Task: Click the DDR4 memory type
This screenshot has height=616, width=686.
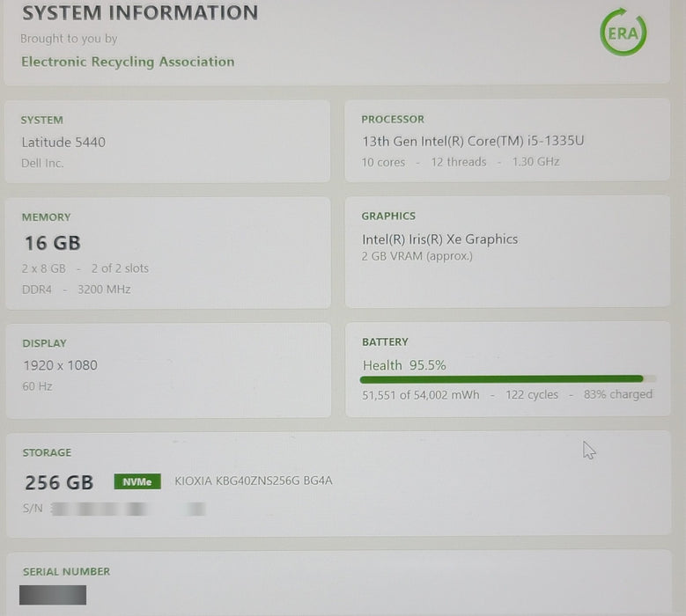Action: pyautogui.click(x=37, y=290)
